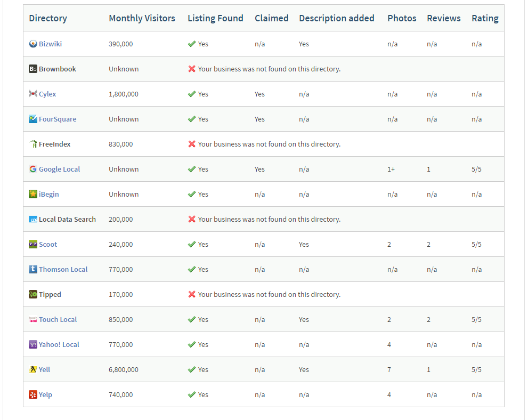The width and height of the screenshot is (528, 420).
Task: Click the green checkmark in Cylex row
Action: point(192,94)
